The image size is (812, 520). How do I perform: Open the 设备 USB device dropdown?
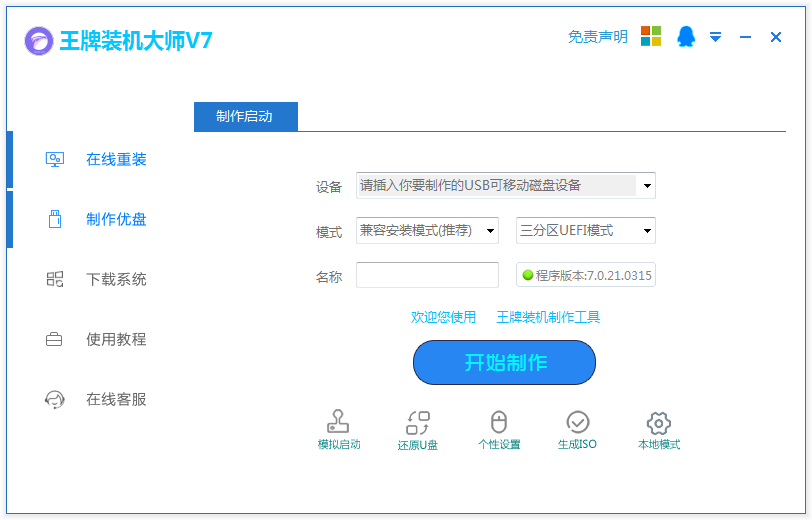505,185
